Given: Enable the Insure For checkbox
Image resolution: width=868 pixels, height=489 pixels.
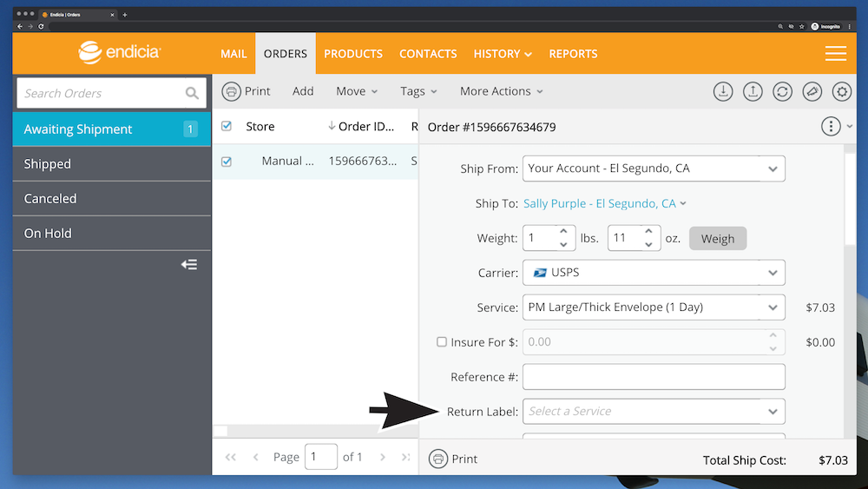Looking at the screenshot, I should coord(441,341).
